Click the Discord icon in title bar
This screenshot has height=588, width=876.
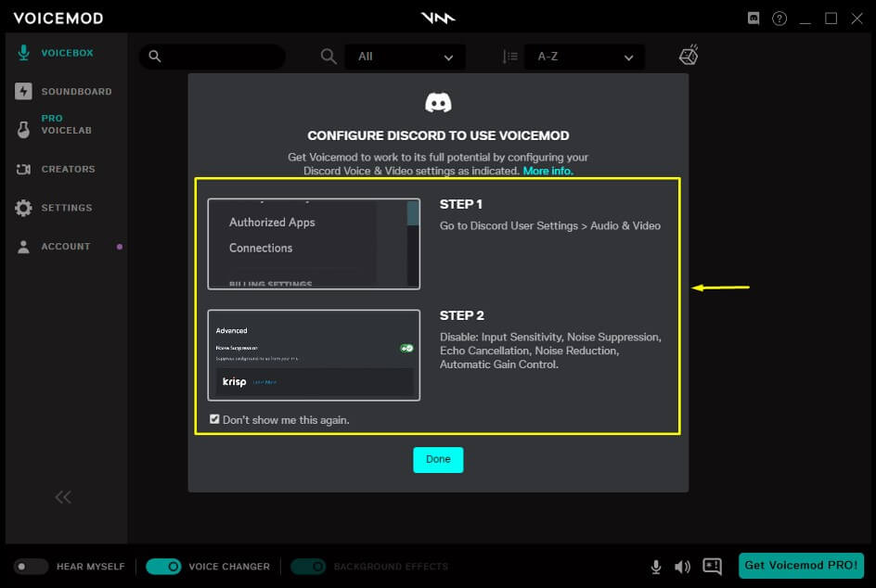[754, 19]
